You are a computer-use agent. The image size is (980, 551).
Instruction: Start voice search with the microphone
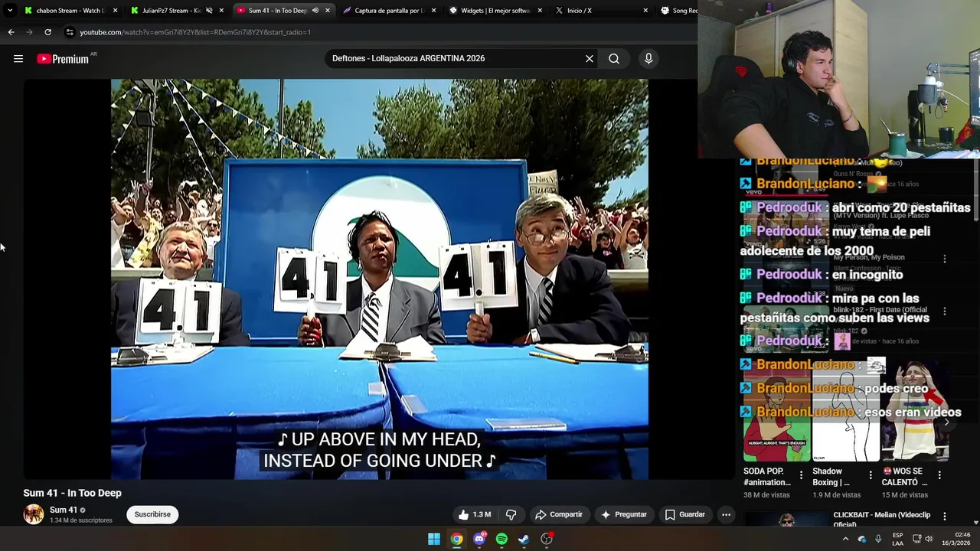pos(648,59)
